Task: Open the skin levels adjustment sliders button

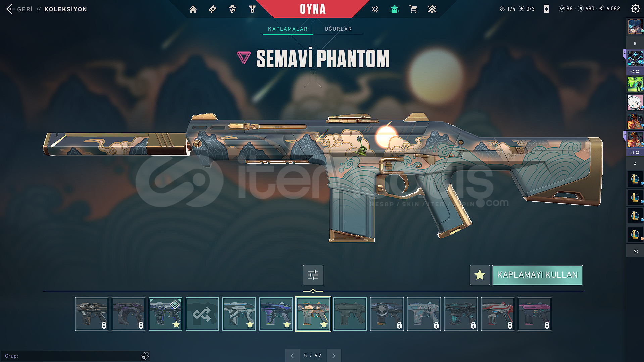Action: tap(313, 275)
